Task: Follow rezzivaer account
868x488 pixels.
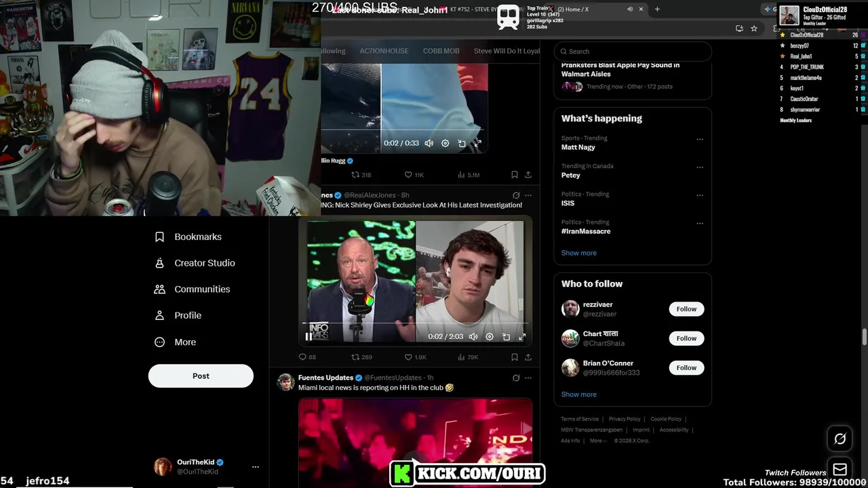Action: click(686, 309)
